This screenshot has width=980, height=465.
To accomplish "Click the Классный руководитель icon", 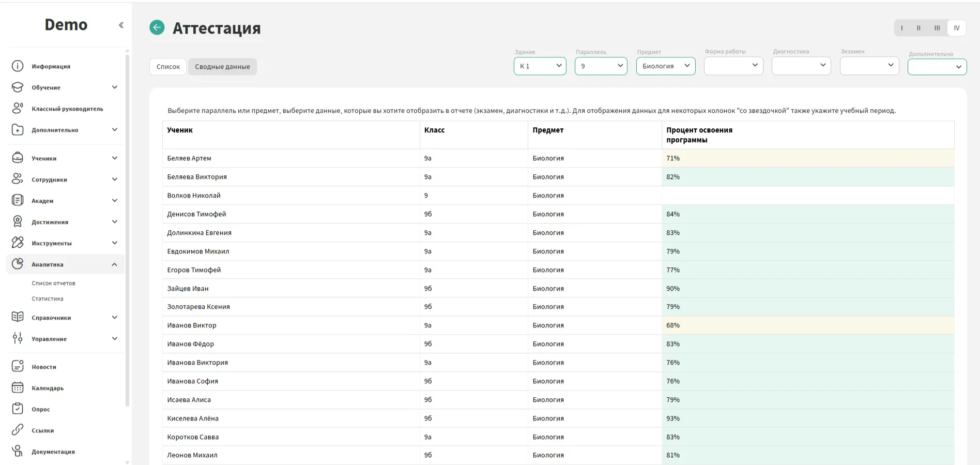I will pos(18,108).
